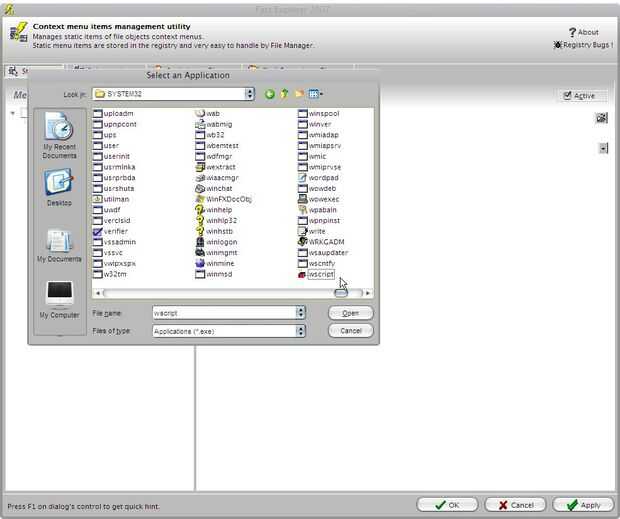The image size is (620, 519).
Task: Select wscntfy in file list
Action: [316, 263]
